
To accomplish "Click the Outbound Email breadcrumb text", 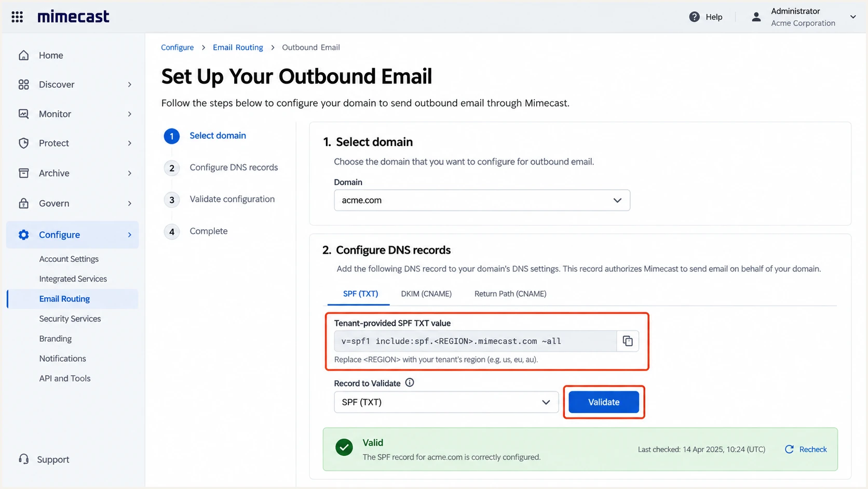I will 311,47.
